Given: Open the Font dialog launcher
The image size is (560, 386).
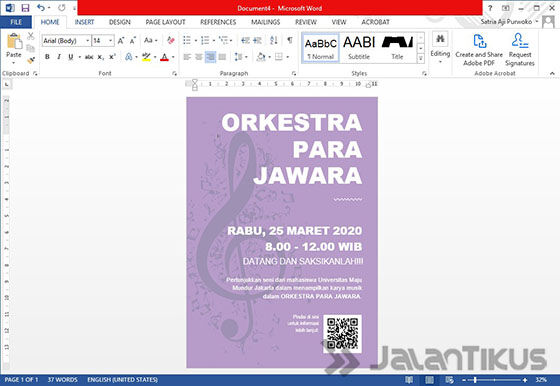Looking at the screenshot, I should coord(174,73).
